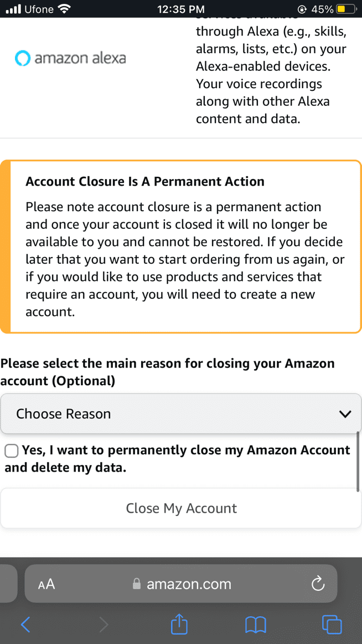362x644 pixels.
Task: Expand the reason selection chevron
Action: pos(345,413)
